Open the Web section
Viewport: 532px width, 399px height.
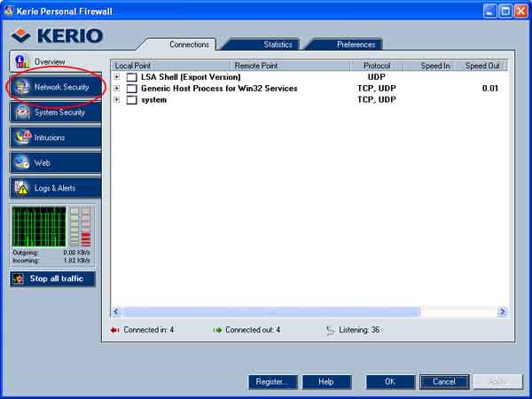click(x=56, y=163)
